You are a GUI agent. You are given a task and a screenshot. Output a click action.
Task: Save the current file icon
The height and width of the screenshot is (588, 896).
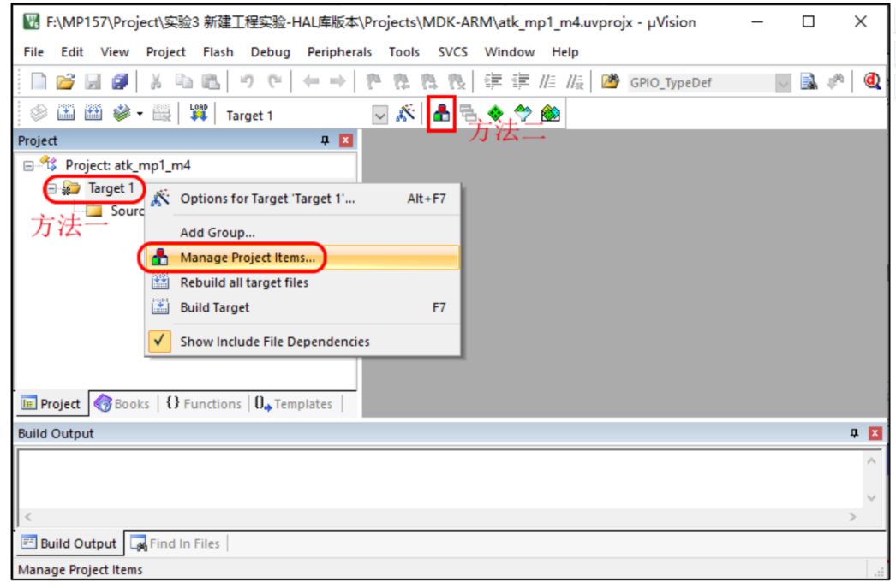click(x=93, y=81)
